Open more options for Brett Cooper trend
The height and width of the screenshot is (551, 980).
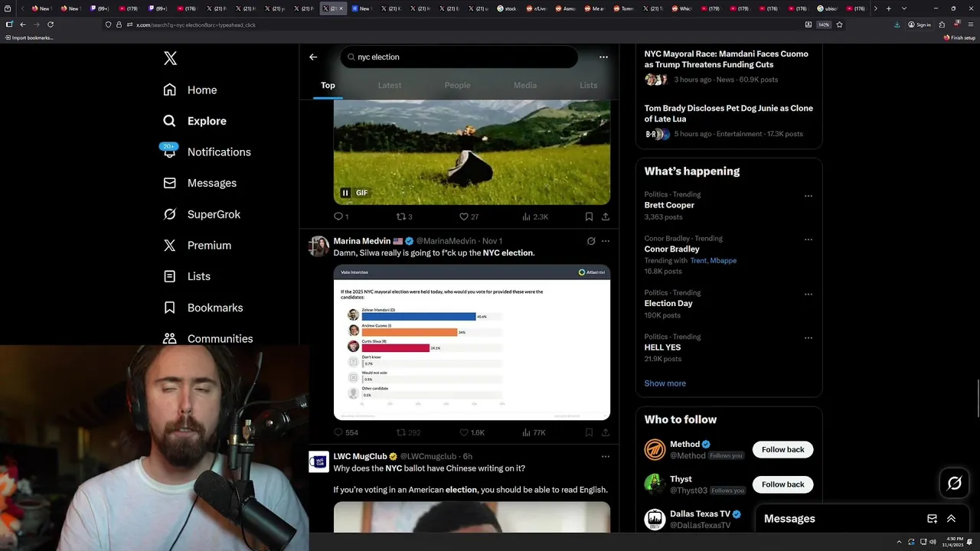[808, 196]
